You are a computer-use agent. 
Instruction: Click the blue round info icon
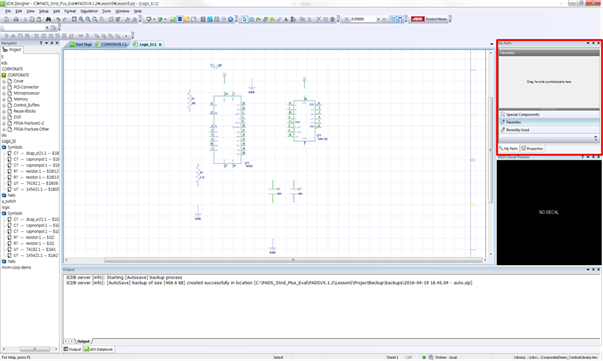coord(231,19)
